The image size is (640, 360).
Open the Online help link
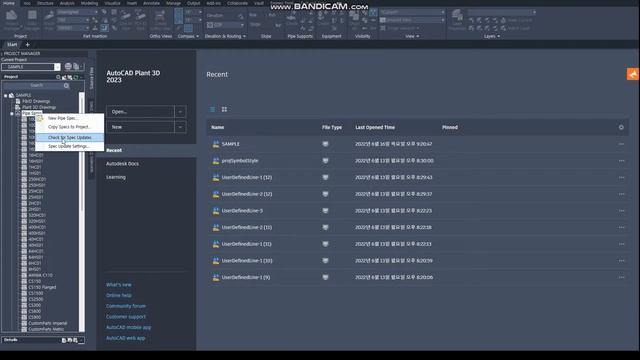coord(119,296)
